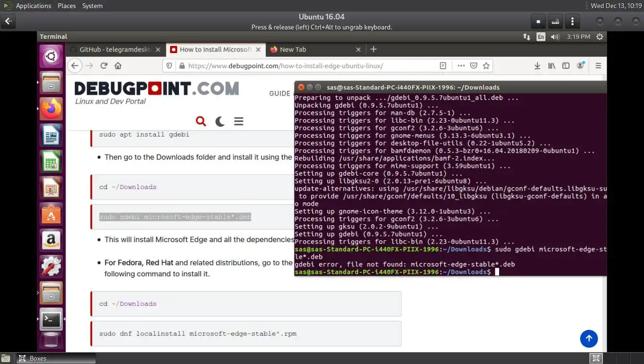Image resolution: width=644 pixels, height=364 pixels.
Task: Close the GitHub telegramdesktop tab
Action: (x=158, y=49)
